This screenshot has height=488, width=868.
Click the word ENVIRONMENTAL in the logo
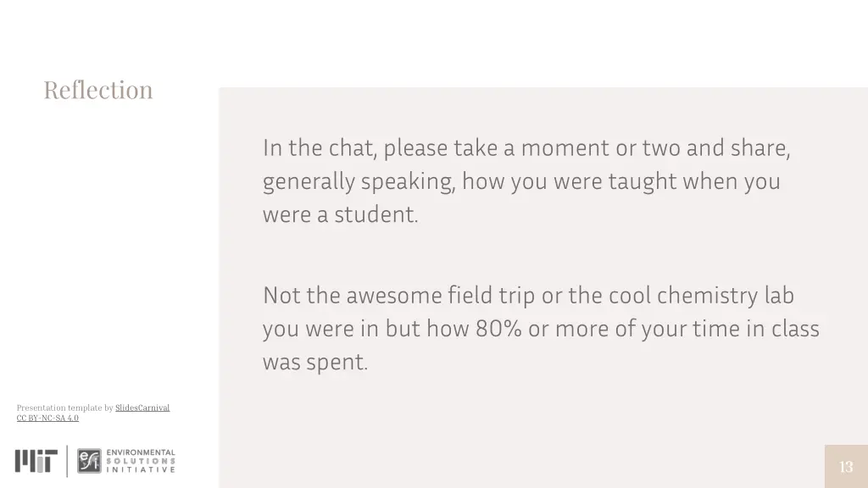(141, 452)
